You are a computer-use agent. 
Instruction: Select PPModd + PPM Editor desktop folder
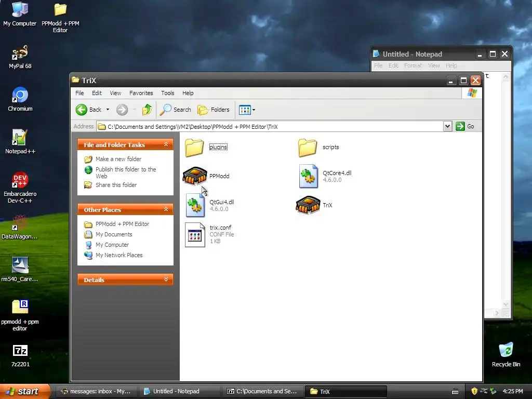pos(60,18)
